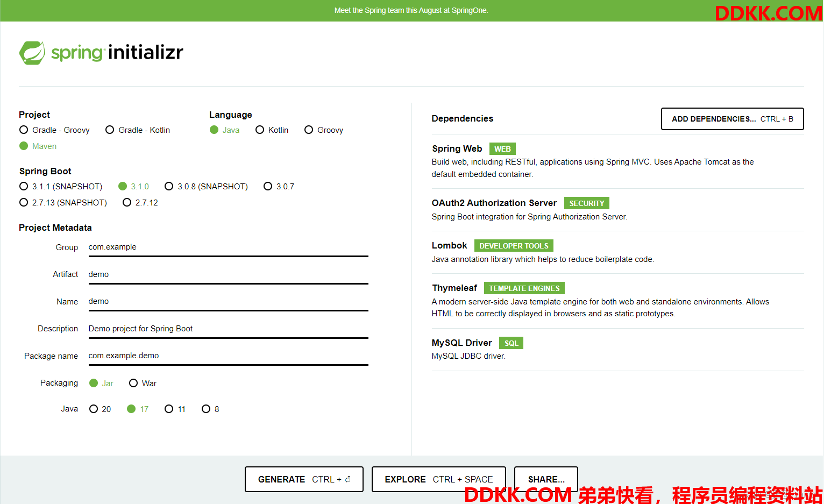Click the WEB tag badge
The height and width of the screenshot is (504, 824).
point(502,149)
